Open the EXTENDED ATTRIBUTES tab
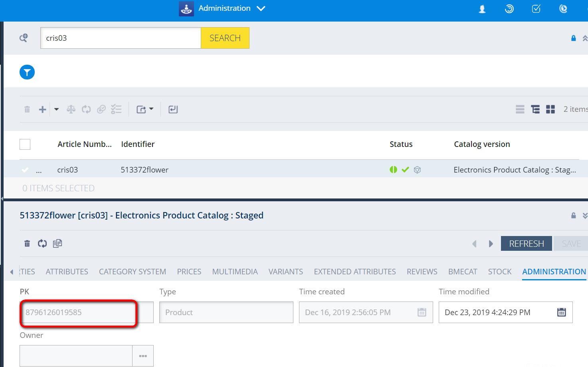This screenshot has width=588, height=367. [x=355, y=272]
